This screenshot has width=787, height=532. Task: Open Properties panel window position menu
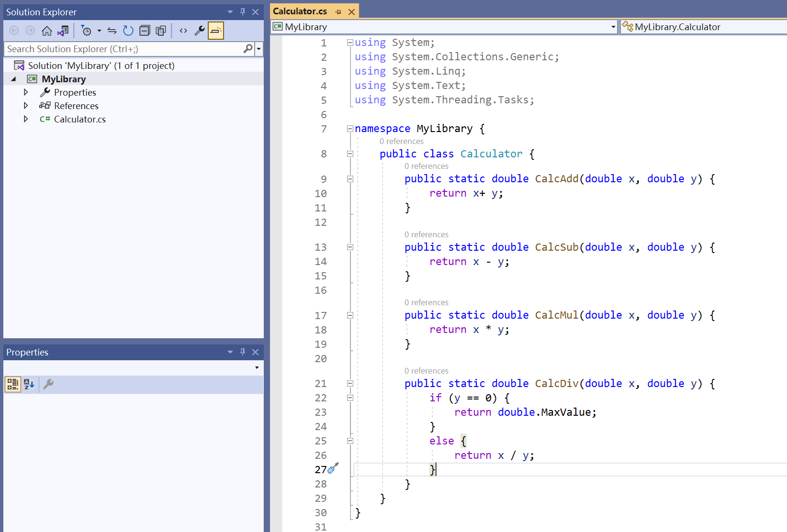pyautogui.click(x=230, y=352)
